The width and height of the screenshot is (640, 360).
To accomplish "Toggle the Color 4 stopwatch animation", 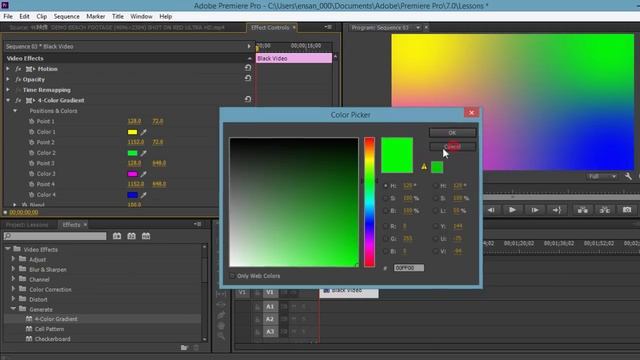I will tap(31, 195).
